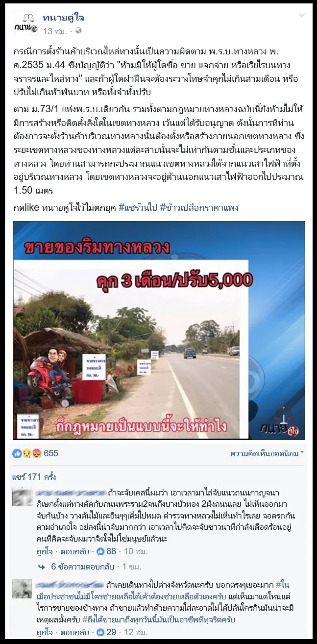Click the reply arrow icon beside 6 replies

point(42,567)
